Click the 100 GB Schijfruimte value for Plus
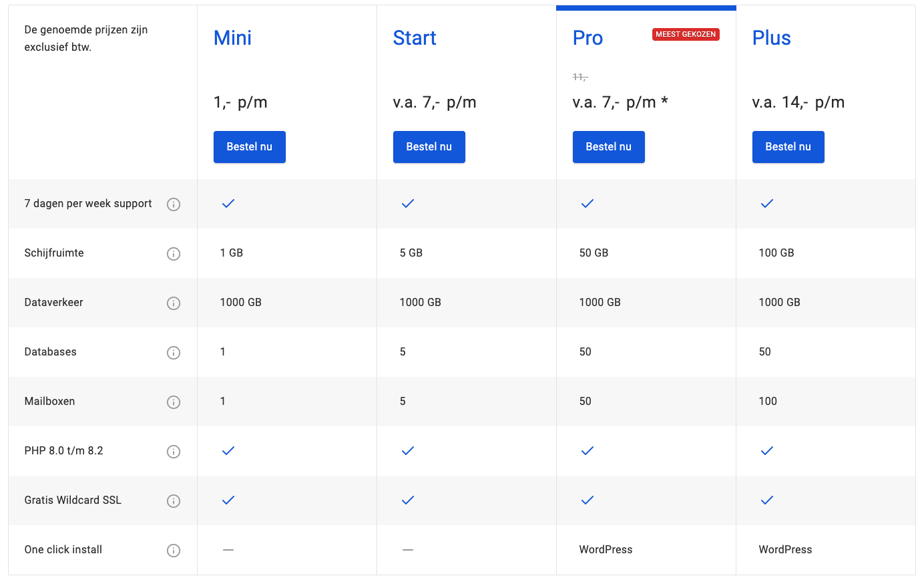The width and height of the screenshot is (924, 584). (x=776, y=253)
